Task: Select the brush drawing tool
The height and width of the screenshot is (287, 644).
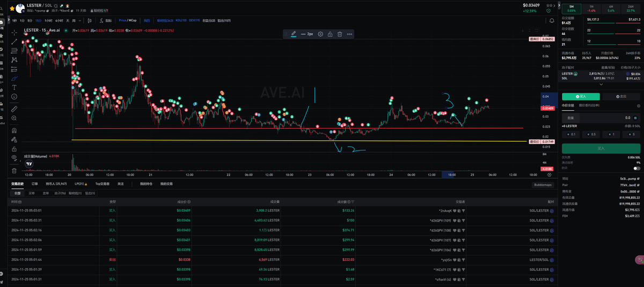Action: (x=14, y=78)
